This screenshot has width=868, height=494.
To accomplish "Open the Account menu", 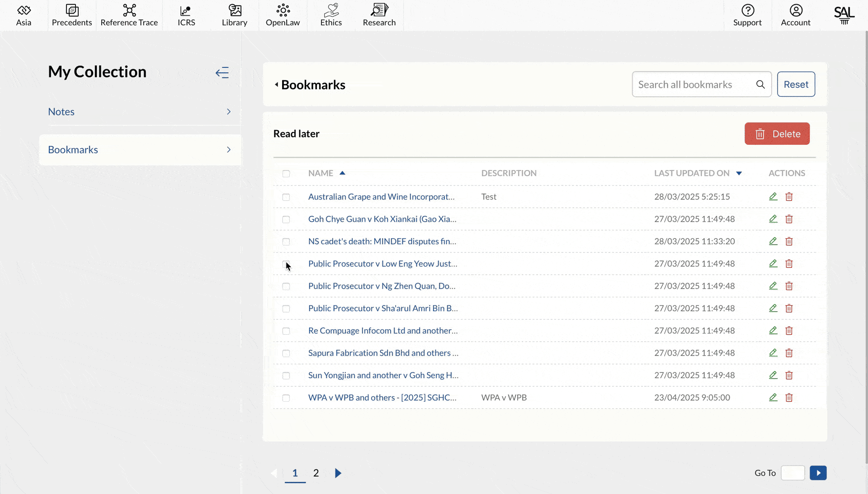I will click(x=796, y=15).
